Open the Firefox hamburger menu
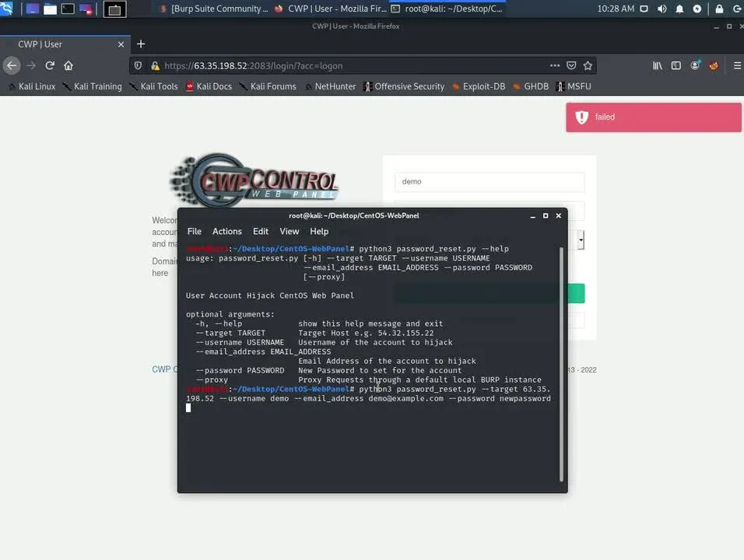Screen dimensions: 744x560 tap(737, 65)
